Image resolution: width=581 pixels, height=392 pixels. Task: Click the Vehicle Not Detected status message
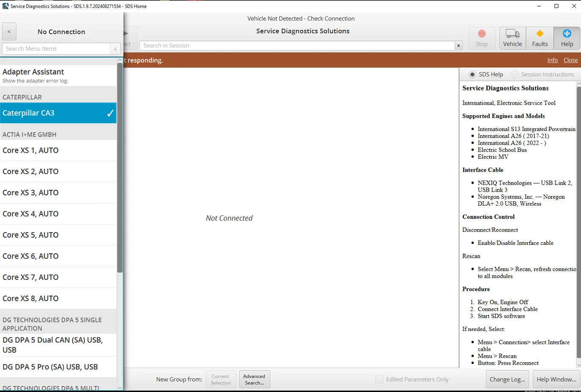pos(301,18)
